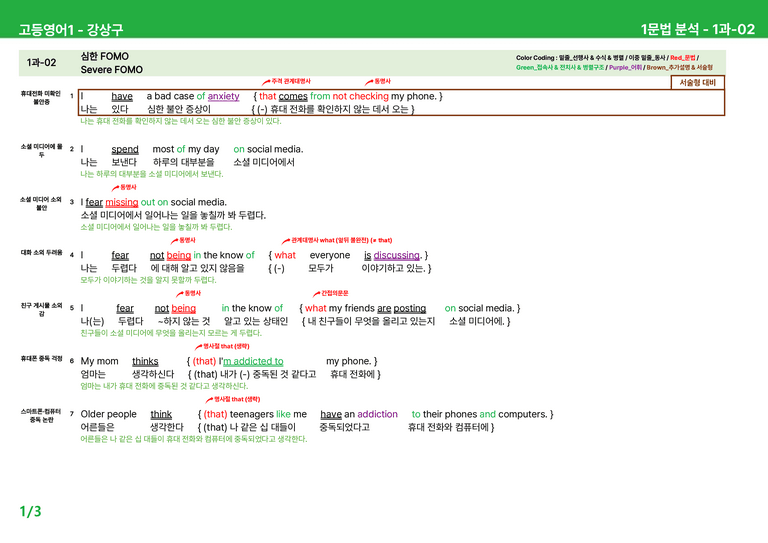Screen dimensions: 768x543
Task: Click the red arrow next to 간접의문문 label
Action: [x=316, y=294]
